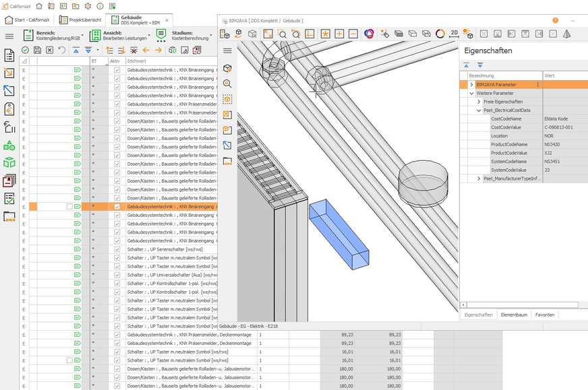This screenshot has height=390, width=588.
Task: Toggle Aktiv checkbox in highlighted orange row
Action: [117, 207]
